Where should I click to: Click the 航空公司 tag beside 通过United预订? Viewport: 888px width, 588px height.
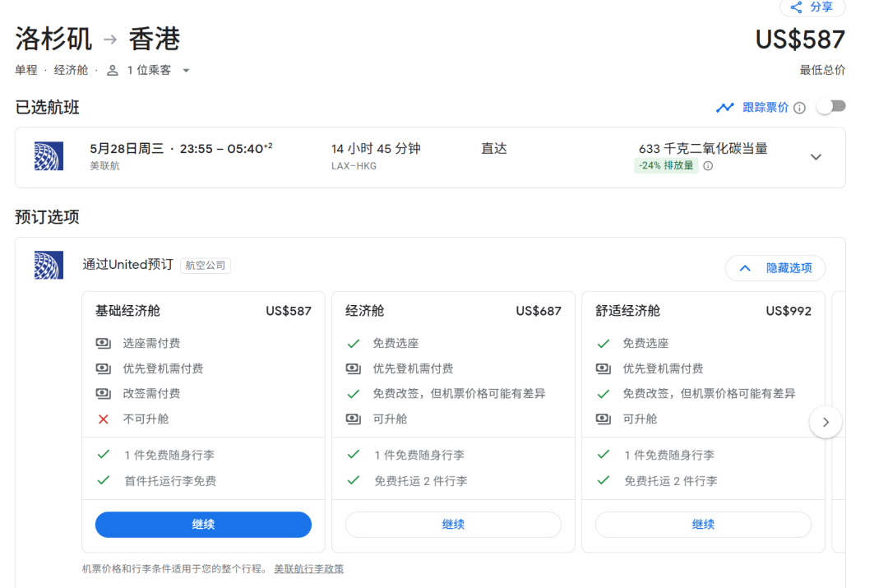206,266
